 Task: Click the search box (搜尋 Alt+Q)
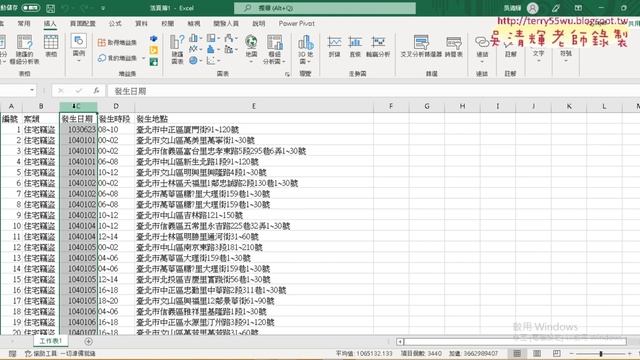point(325,8)
